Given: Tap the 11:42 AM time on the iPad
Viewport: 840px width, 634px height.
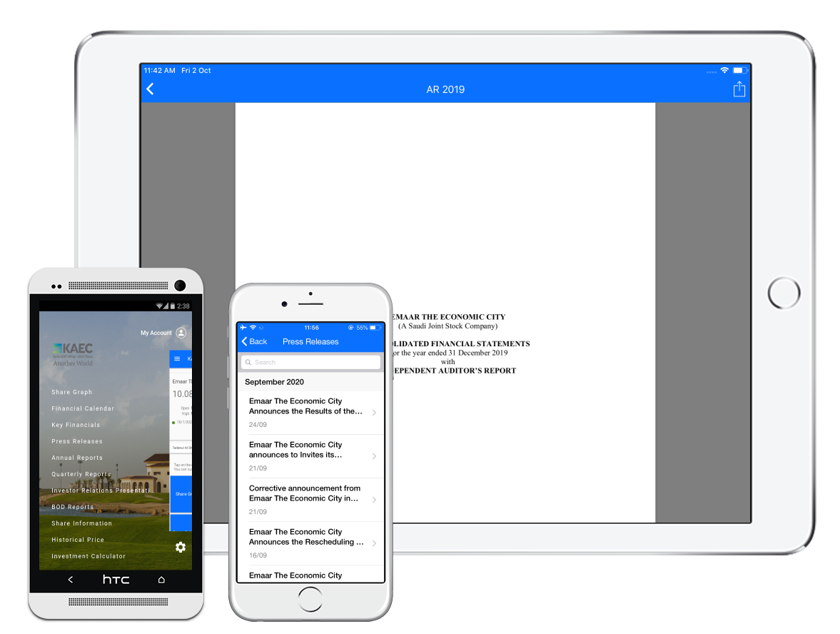Looking at the screenshot, I should tap(160, 70).
